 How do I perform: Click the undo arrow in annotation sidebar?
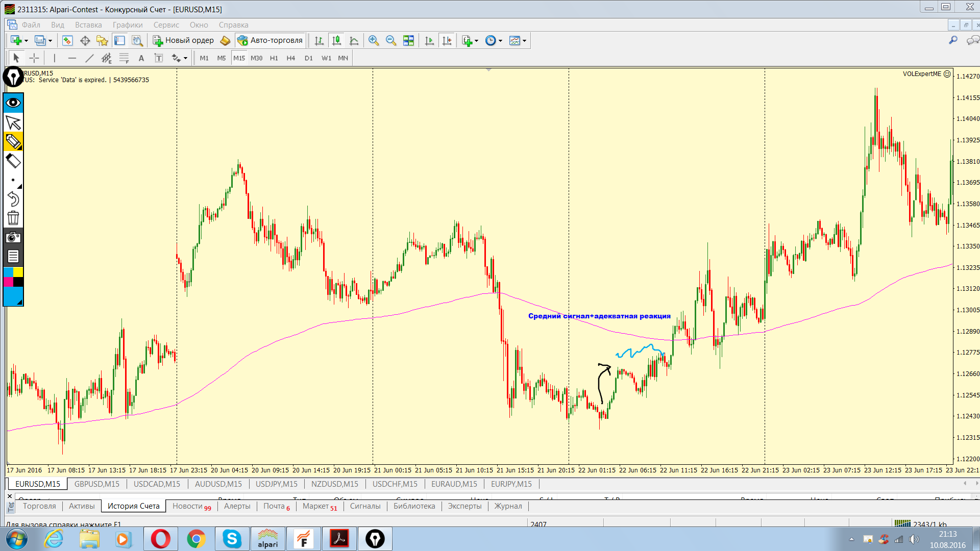13,199
